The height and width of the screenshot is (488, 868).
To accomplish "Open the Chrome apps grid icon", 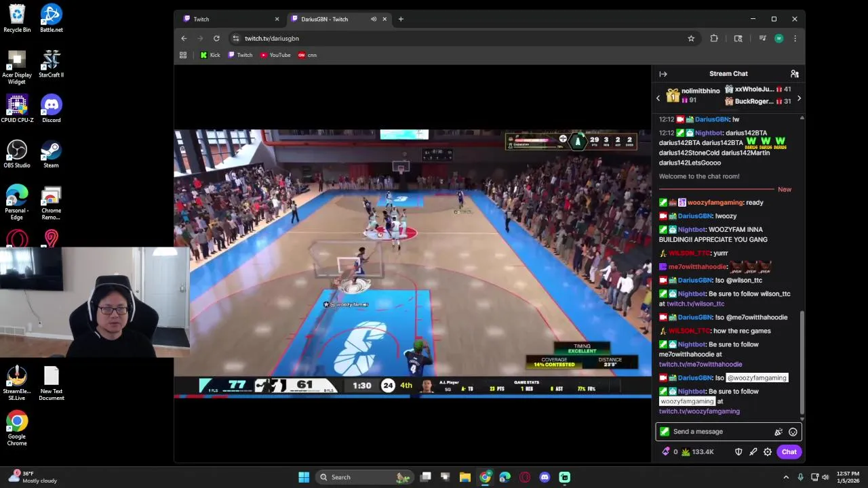I will (183, 55).
